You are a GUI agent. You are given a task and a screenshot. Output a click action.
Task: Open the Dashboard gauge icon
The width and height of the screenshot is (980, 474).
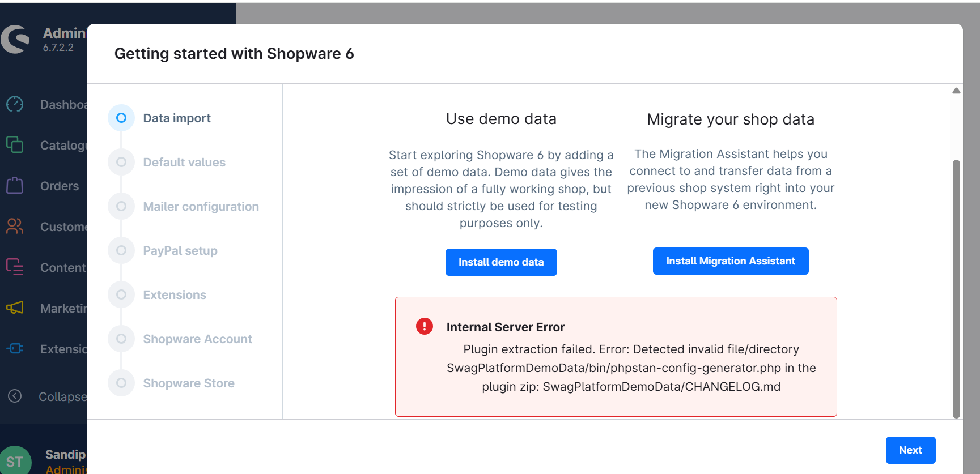15,104
